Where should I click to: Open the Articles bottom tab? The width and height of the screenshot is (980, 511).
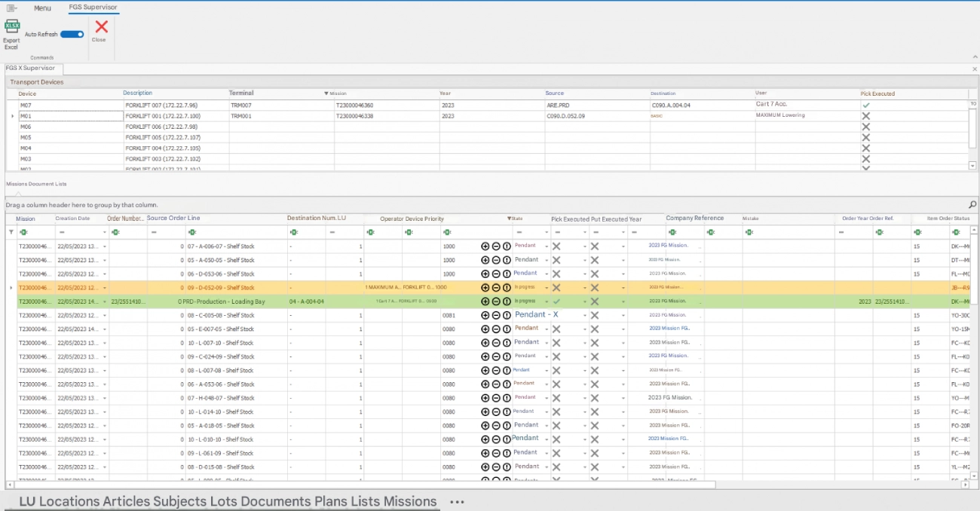pyautogui.click(x=127, y=501)
